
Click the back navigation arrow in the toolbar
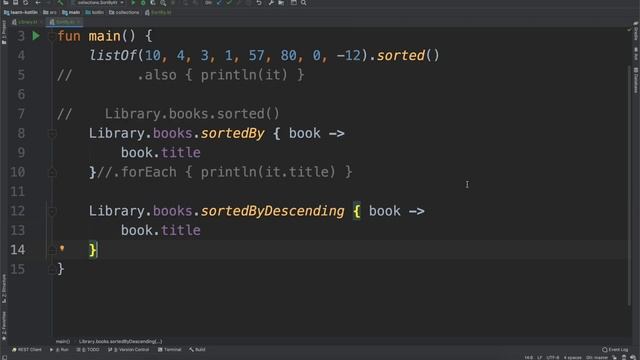coord(38,3)
